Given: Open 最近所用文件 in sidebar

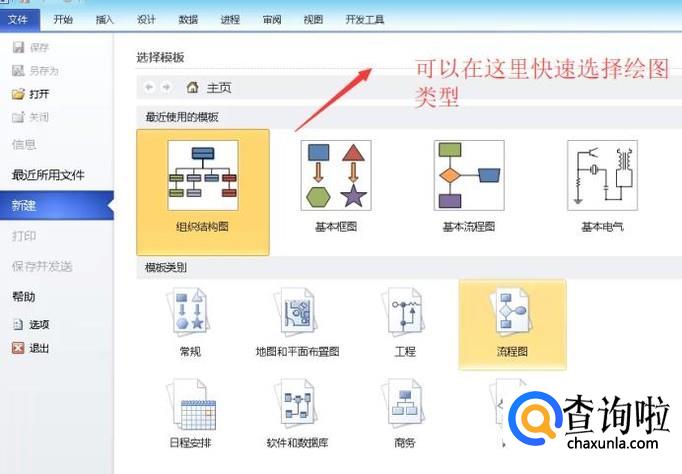Looking at the screenshot, I should (x=48, y=175).
